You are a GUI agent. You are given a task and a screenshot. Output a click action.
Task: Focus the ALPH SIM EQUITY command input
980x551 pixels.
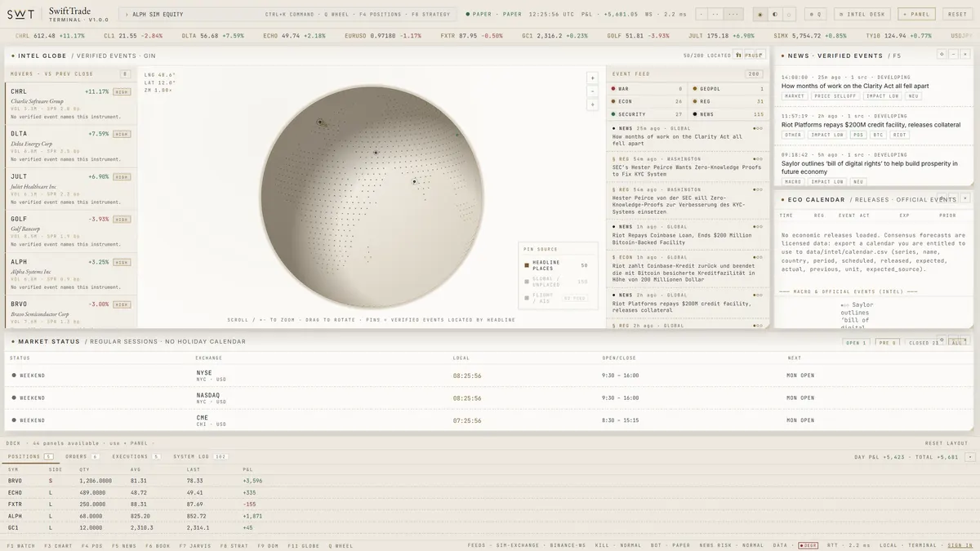click(x=288, y=14)
